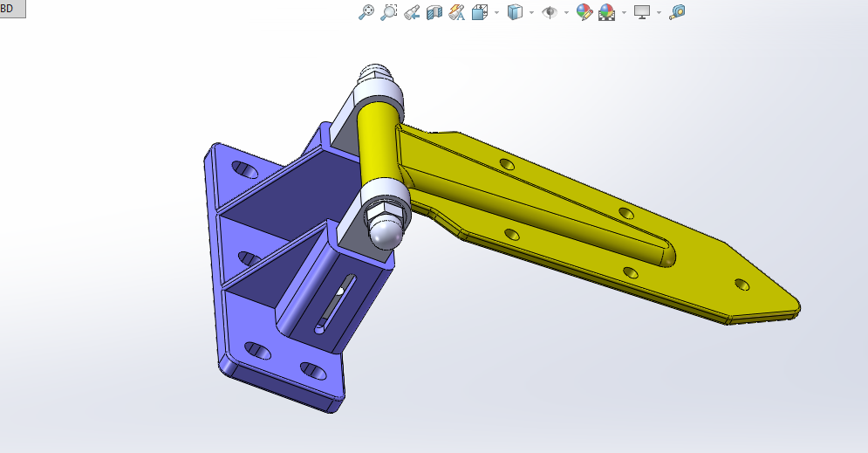868x453 pixels.
Task: Open Dynamic Annotation Views icon
Action: 456,11
